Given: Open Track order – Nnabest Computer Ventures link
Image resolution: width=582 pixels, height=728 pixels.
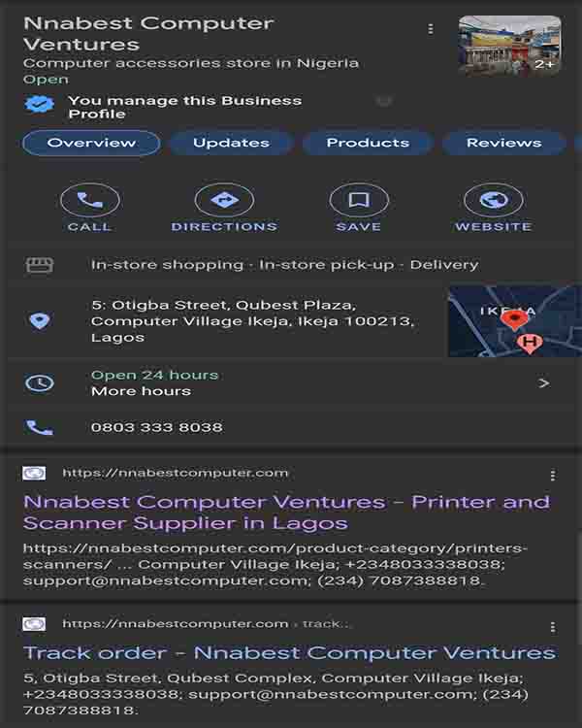Looking at the screenshot, I should [290, 653].
